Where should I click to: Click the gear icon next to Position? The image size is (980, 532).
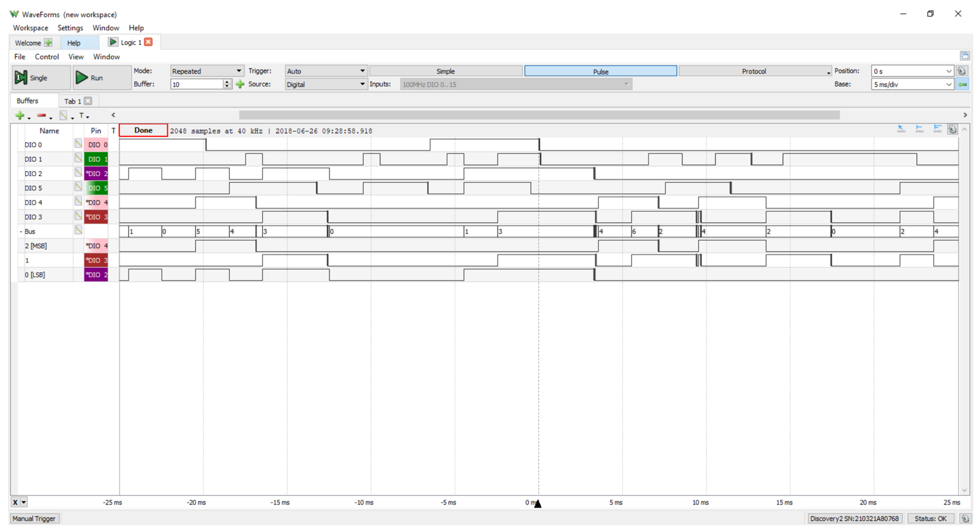[962, 71]
